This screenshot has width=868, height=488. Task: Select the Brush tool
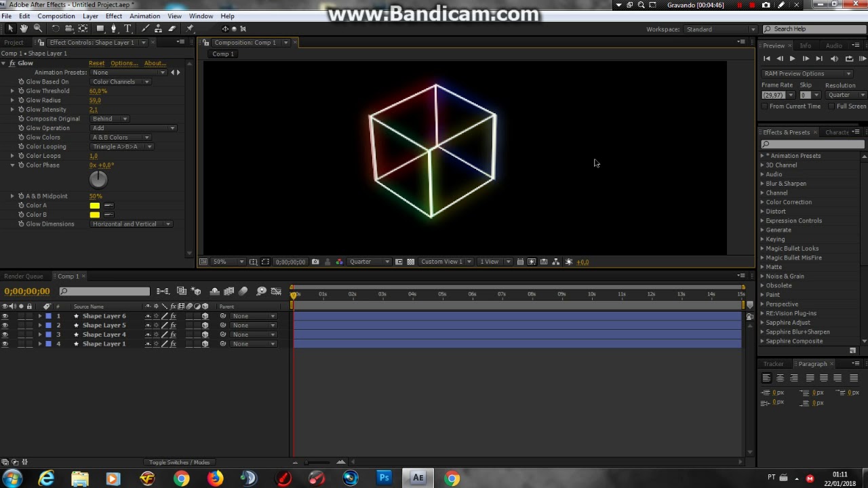point(145,28)
